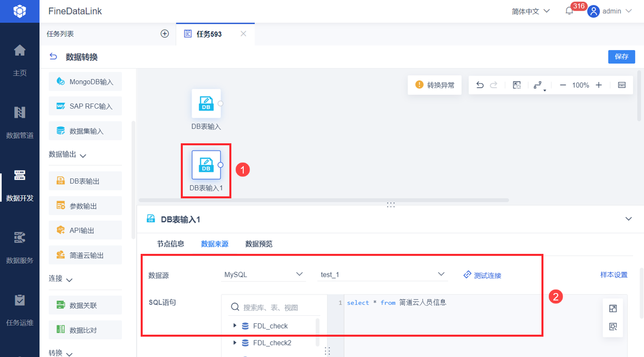
Task: Open the connector line style dropdown
Action: pyautogui.click(x=539, y=86)
